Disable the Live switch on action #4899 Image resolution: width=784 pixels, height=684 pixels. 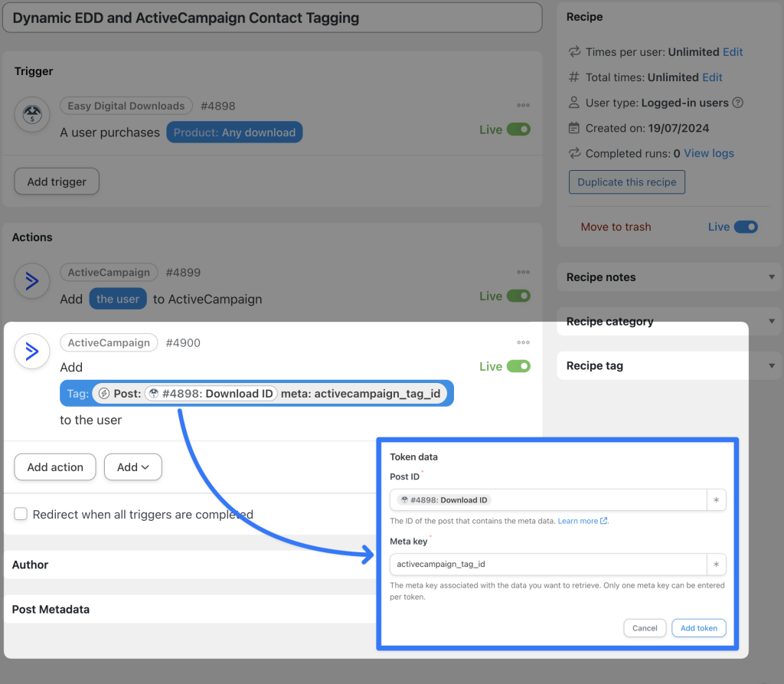[521, 296]
